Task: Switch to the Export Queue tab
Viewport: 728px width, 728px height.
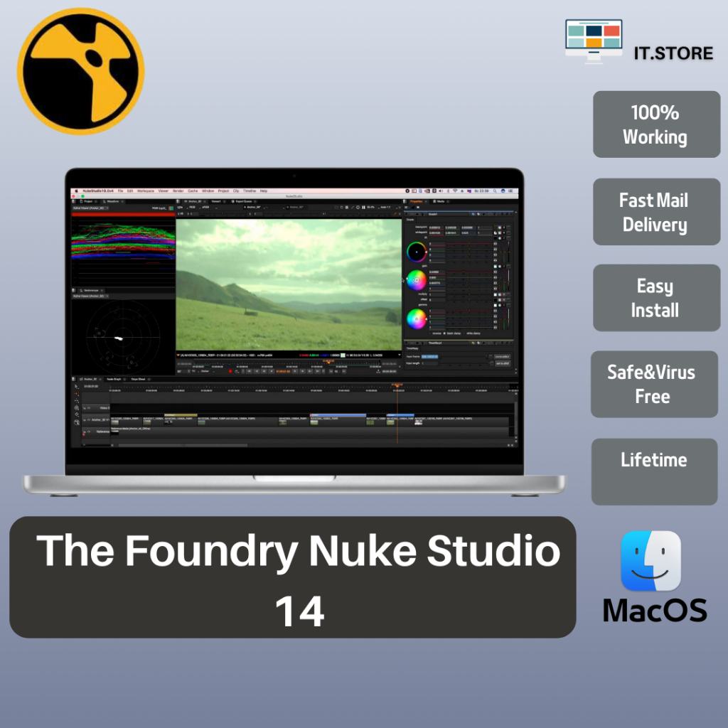Action: [x=244, y=201]
